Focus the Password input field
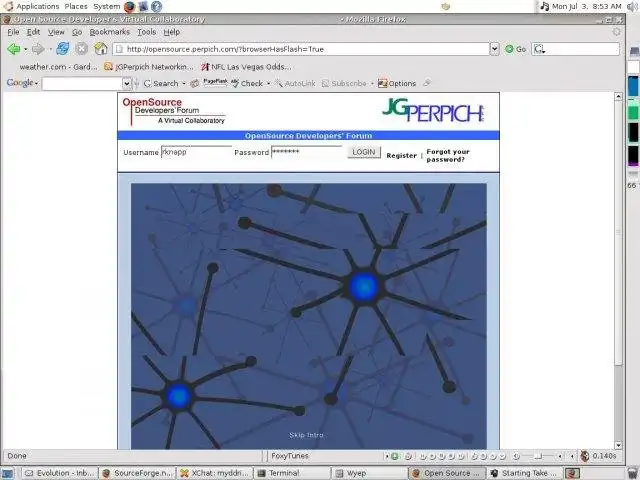The width and height of the screenshot is (640, 480). click(307, 152)
